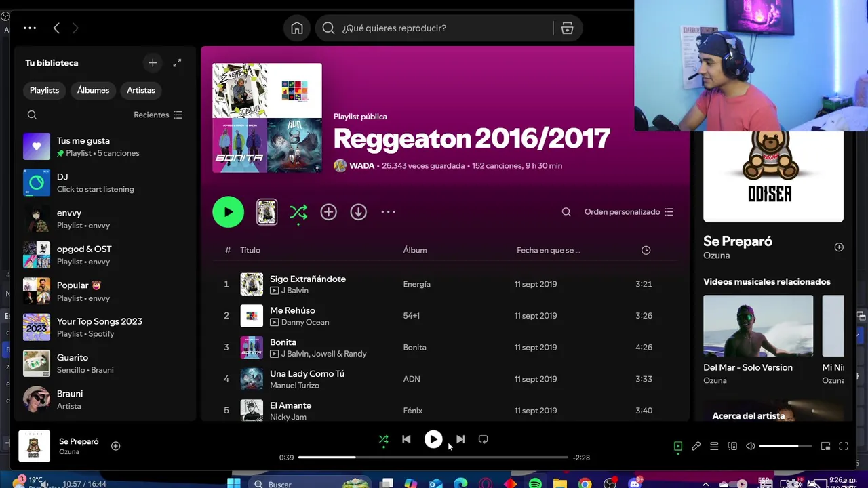868x488 pixels.
Task: Skip to previous track
Action: pos(406,439)
